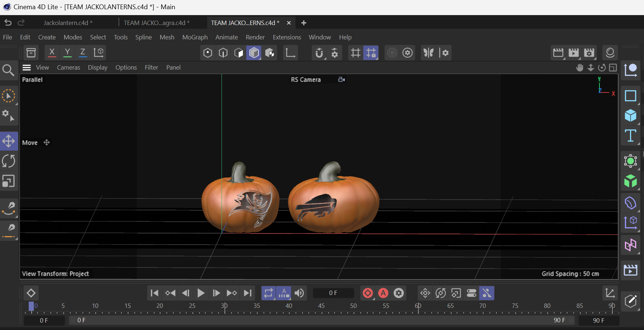Switch to Jackolantern.c4d tab
The image size is (644, 330).
[68, 23]
